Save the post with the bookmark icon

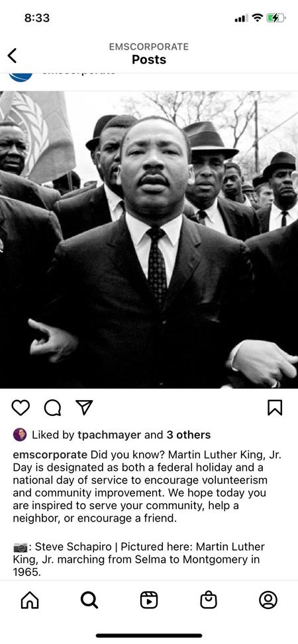pos(275,407)
